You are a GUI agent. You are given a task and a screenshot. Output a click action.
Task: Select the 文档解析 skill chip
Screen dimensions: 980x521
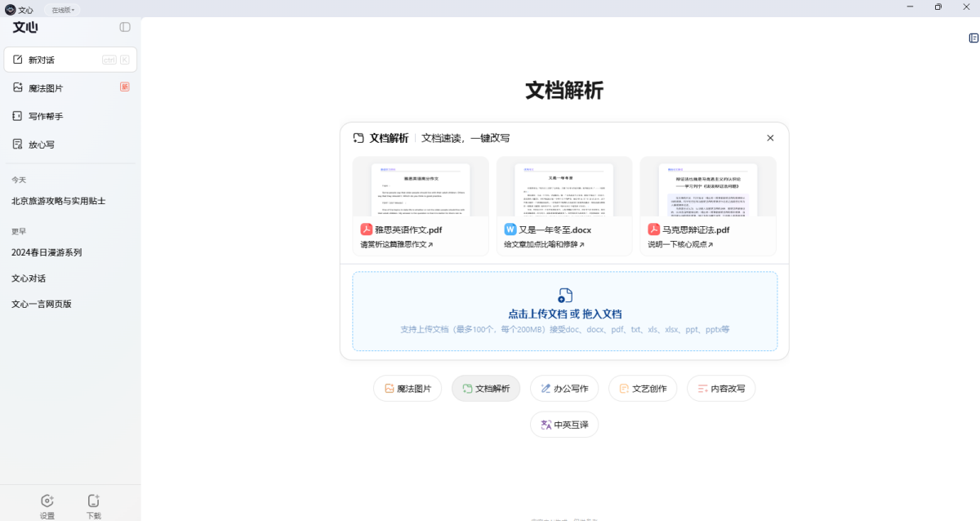pos(485,388)
